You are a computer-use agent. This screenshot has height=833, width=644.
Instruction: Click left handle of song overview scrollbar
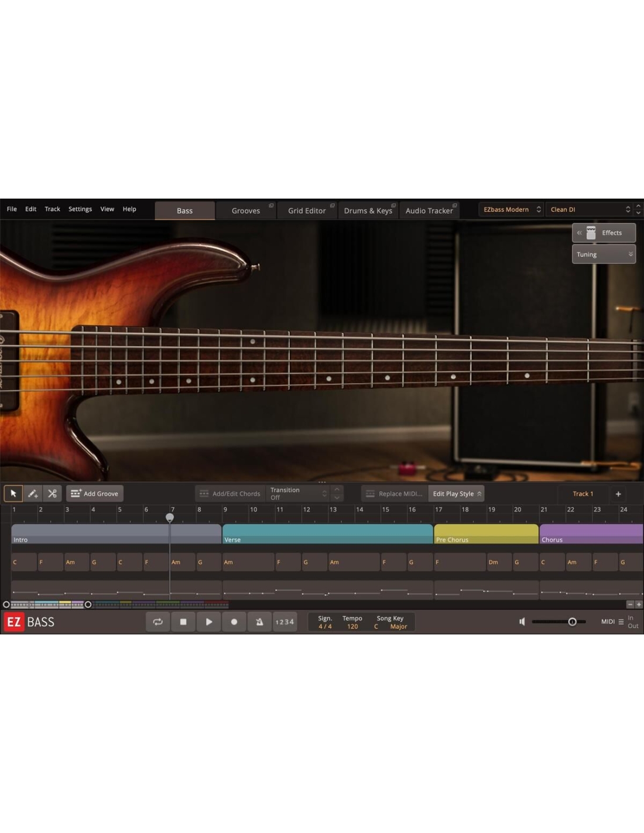tap(6, 605)
